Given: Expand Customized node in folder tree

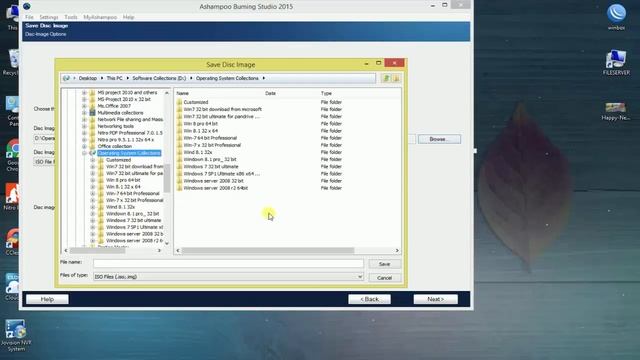Looking at the screenshot, I should [93, 160].
